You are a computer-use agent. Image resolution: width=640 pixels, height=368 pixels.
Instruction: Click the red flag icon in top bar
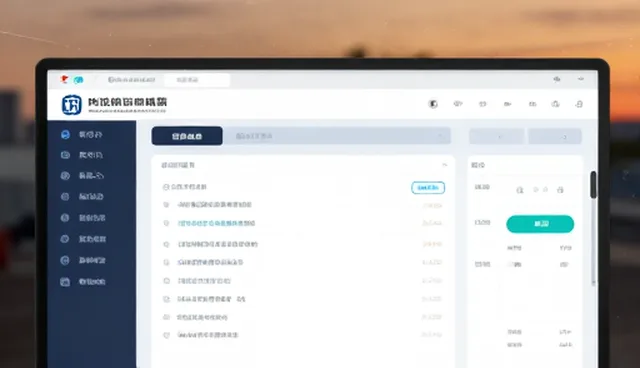(x=64, y=79)
